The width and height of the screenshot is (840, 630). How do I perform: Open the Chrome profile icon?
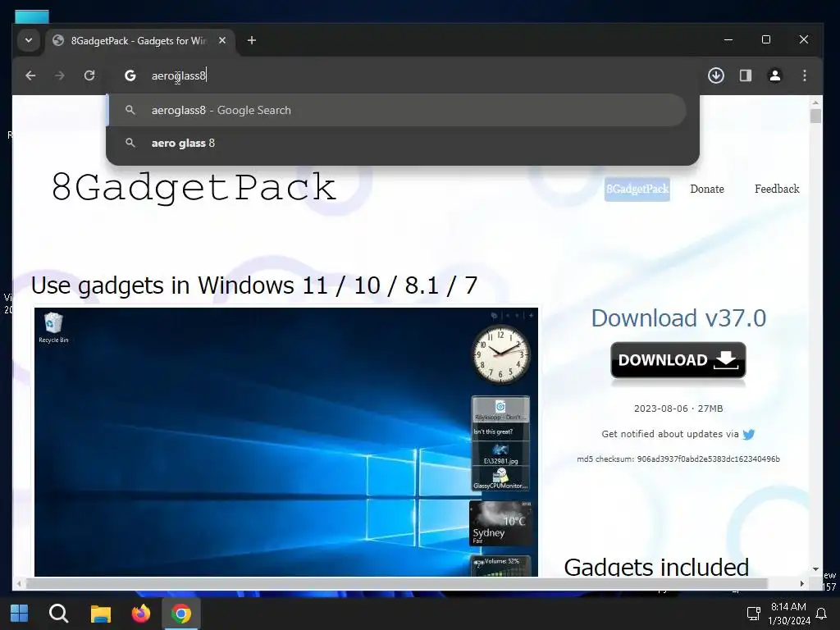(x=774, y=75)
